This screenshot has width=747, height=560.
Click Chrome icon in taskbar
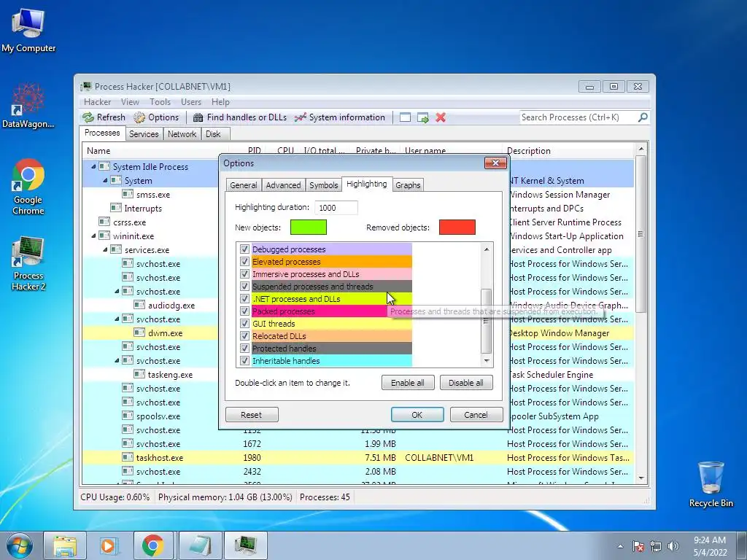[152, 545]
